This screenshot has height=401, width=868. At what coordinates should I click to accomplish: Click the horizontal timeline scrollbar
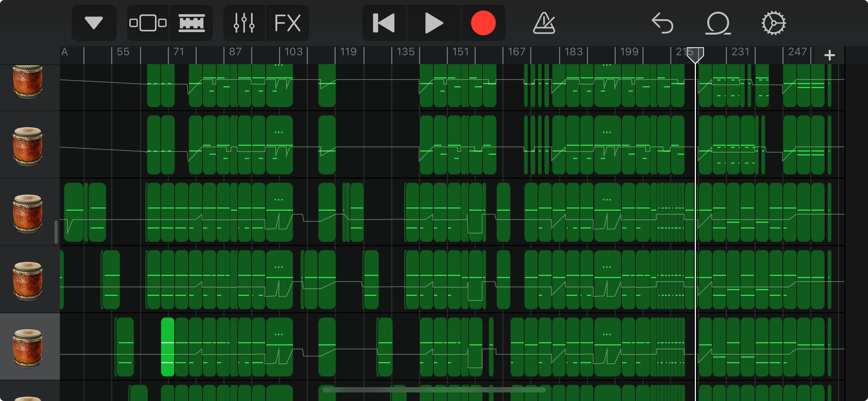tap(434, 390)
